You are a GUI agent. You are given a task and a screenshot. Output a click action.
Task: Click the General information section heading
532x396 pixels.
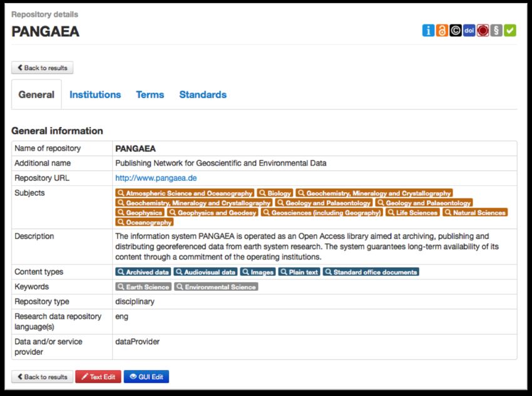click(x=57, y=131)
